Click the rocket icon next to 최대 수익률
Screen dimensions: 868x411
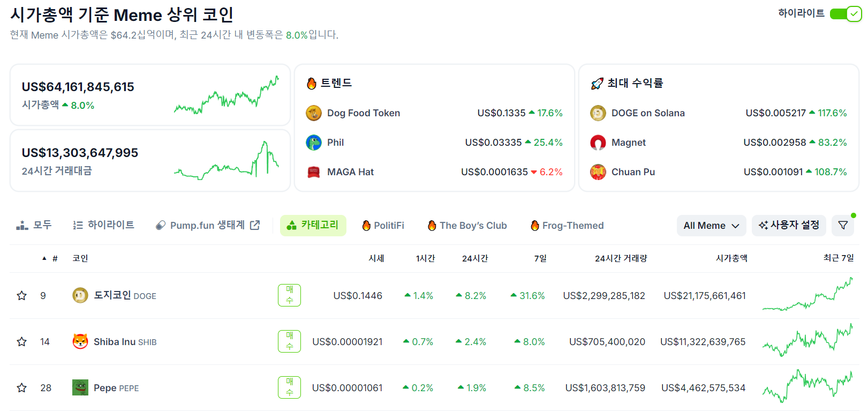[x=597, y=84]
